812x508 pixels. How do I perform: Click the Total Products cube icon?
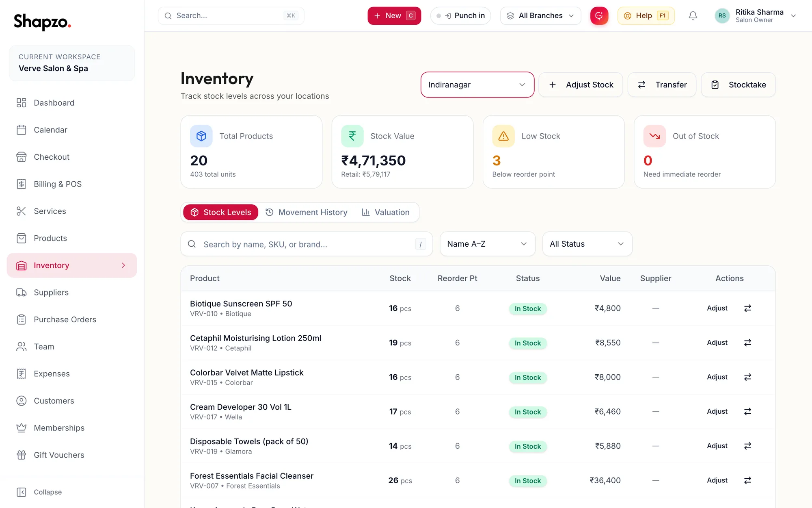click(x=201, y=136)
